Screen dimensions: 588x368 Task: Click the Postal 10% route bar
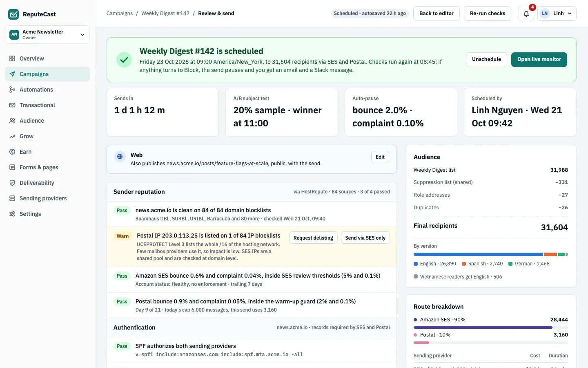[x=491, y=343]
